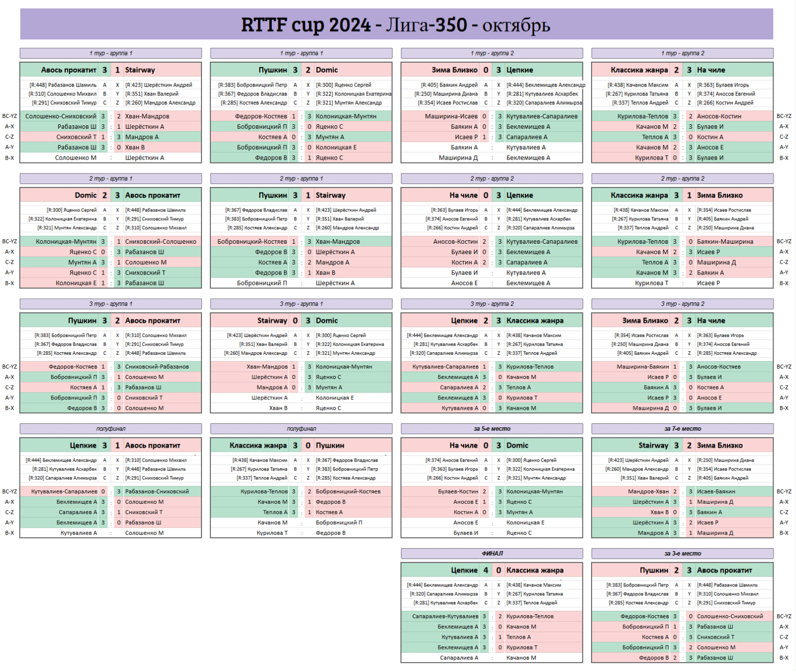Click 'Stairway' in 1 тур match against Авось прокатит
This screenshot has width=796, height=672.
coord(140,70)
